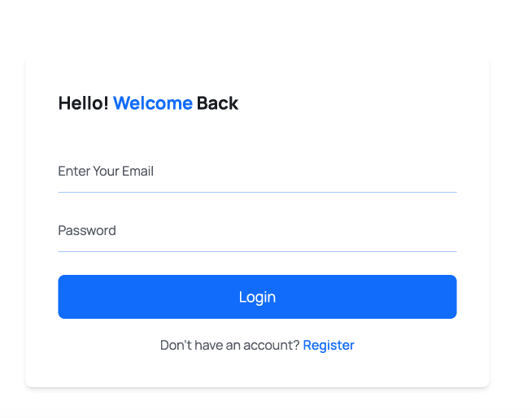The image size is (532, 418).
Task: Focus the Password input field
Action: (x=257, y=231)
